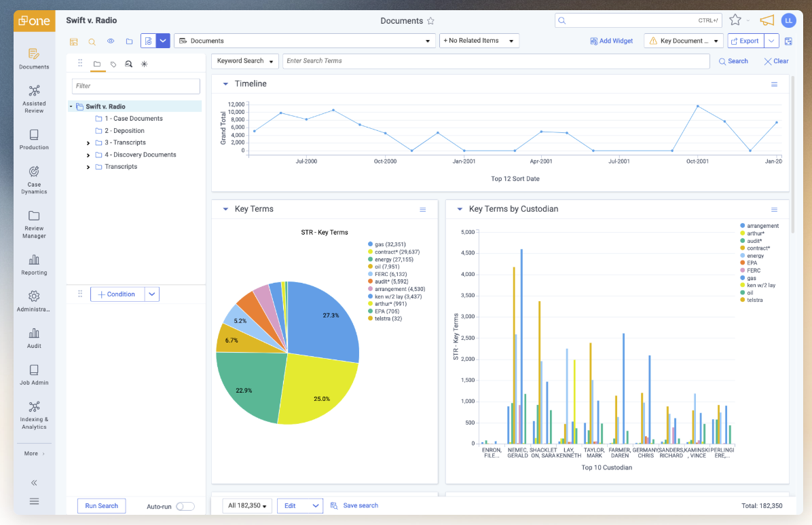The image size is (812, 525).
Task: Open Assisted Review in the sidebar
Action: [34, 98]
